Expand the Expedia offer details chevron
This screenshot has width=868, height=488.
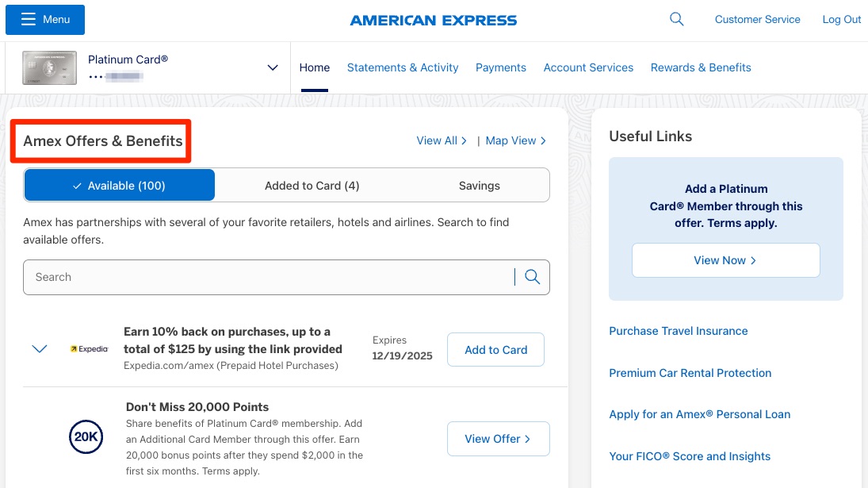39,348
